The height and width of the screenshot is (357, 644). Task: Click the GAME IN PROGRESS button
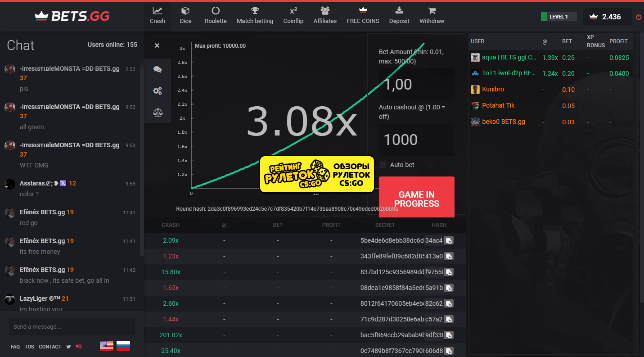click(x=417, y=197)
